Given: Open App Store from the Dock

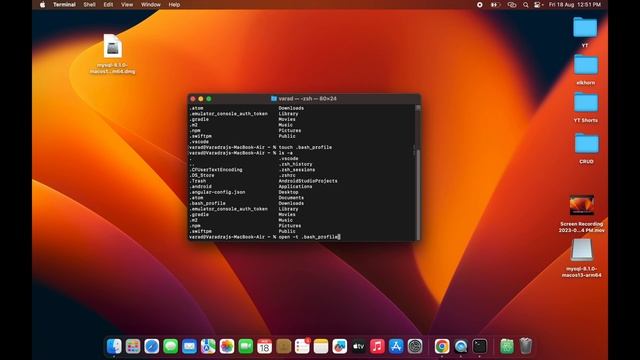Looking at the screenshot, I should [x=396, y=346].
